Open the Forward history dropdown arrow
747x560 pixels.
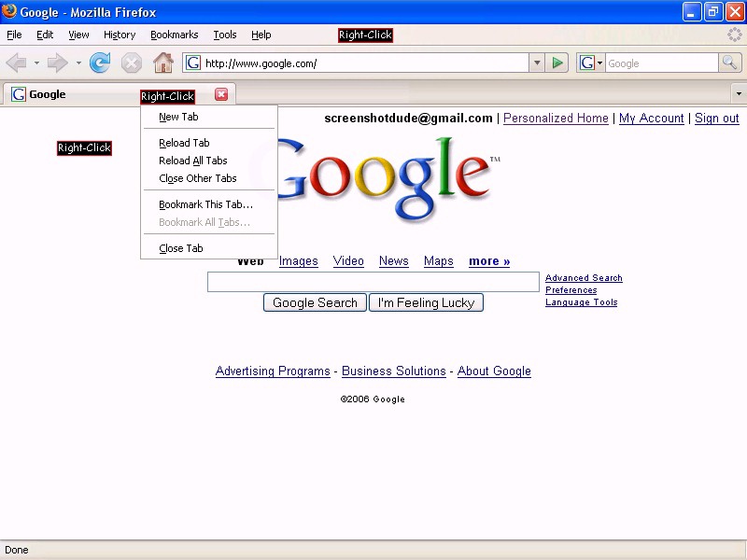[78, 63]
